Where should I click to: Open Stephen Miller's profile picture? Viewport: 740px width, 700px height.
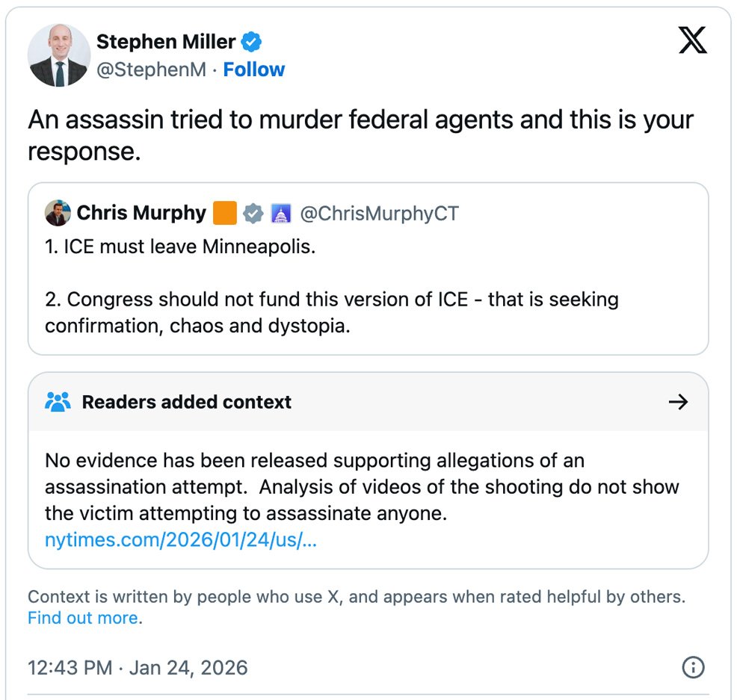[x=59, y=55]
